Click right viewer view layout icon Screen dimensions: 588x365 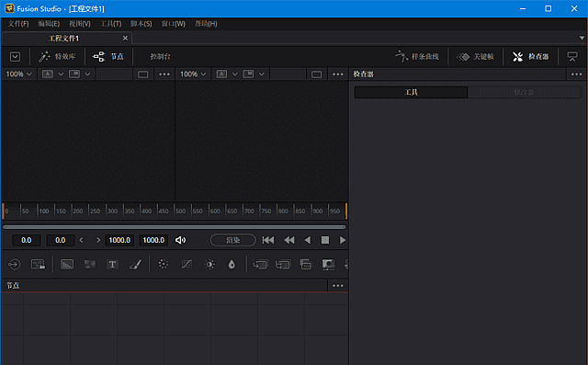pyautogui.click(x=248, y=74)
